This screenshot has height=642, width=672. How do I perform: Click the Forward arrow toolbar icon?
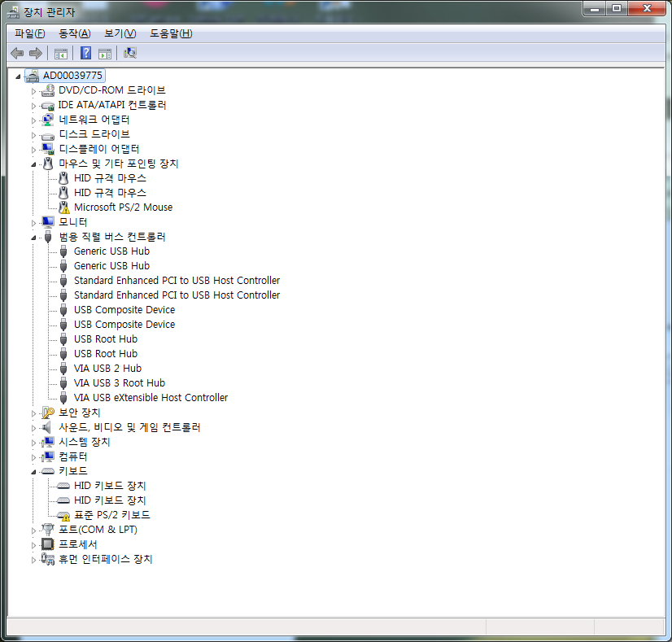click(36, 53)
